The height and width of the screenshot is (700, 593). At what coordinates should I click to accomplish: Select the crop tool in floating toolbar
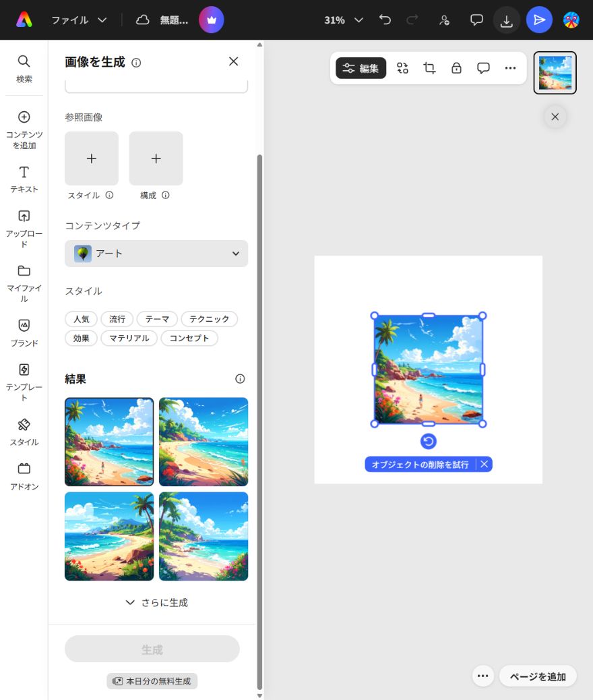(429, 68)
